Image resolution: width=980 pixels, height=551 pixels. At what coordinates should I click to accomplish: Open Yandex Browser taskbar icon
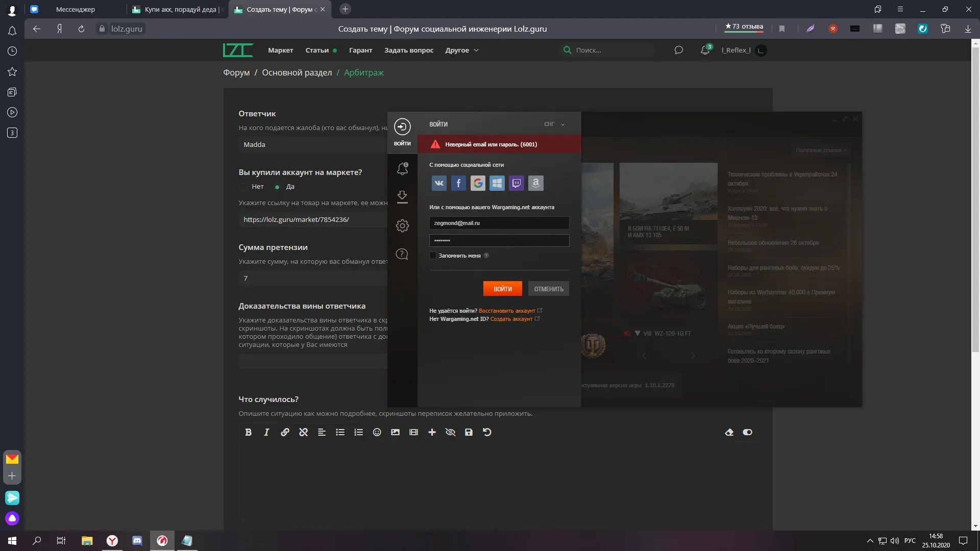(x=112, y=541)
